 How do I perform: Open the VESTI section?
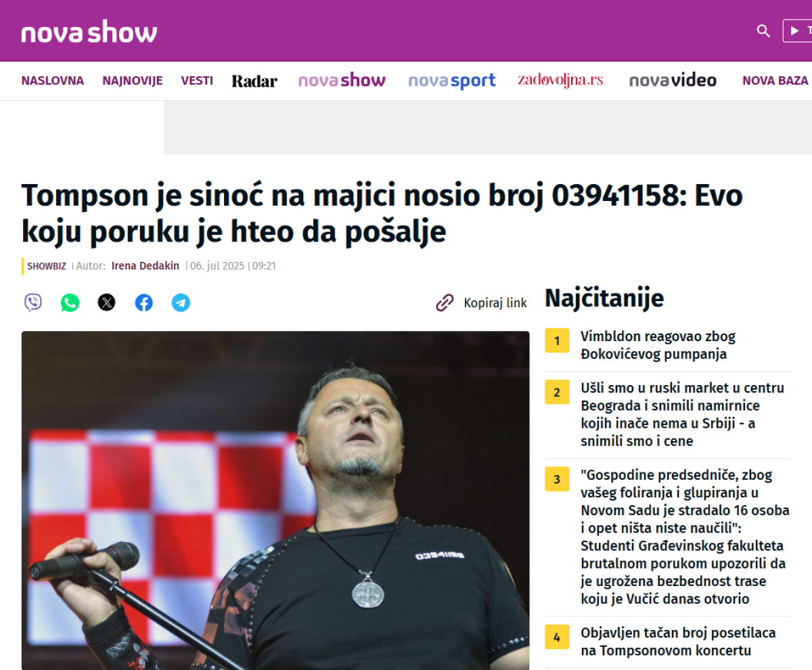coord(197,81)
